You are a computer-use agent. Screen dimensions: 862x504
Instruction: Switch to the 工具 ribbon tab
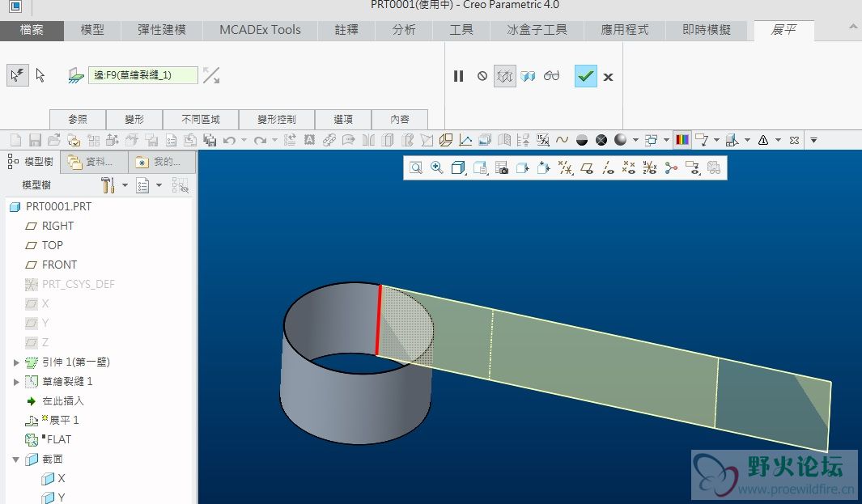461,30
